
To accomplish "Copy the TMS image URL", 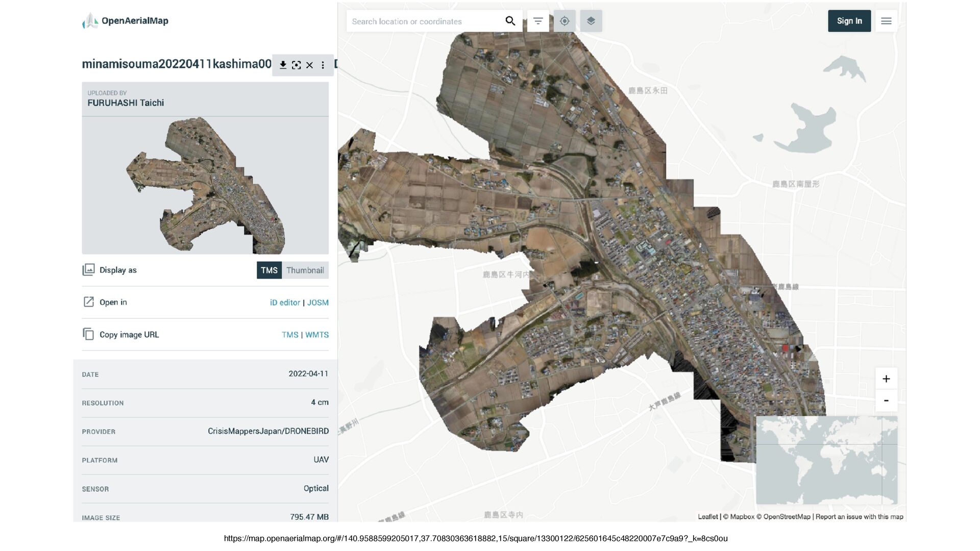I will click(x=290, y=335).
